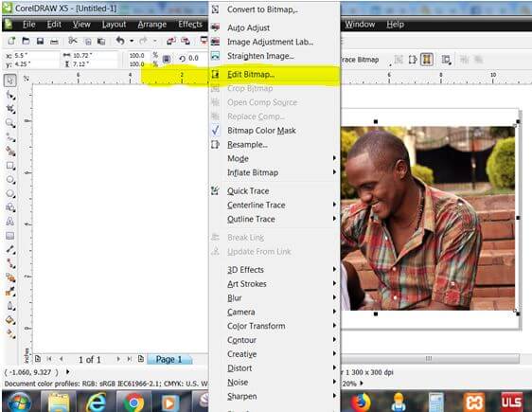Expand the Art Strokes submenu
Viewport: 532px width, 412px height.
(275, 284)
